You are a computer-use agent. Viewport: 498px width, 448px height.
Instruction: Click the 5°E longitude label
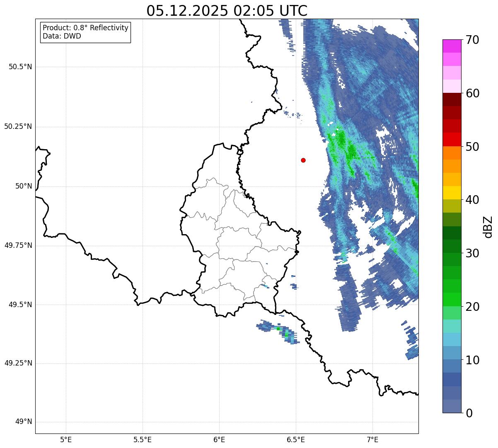(x=66, y=439)
